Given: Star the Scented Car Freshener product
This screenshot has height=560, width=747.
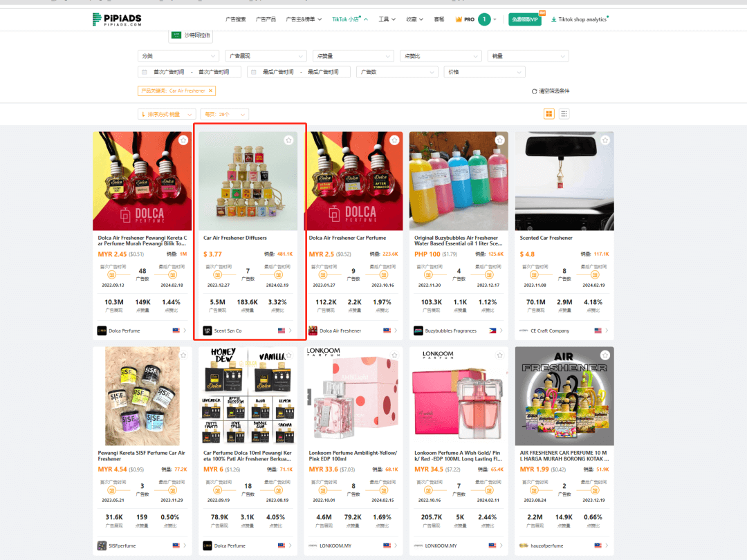Looking at the screenshot, I should pyautogui.click(x=605, y=140).
